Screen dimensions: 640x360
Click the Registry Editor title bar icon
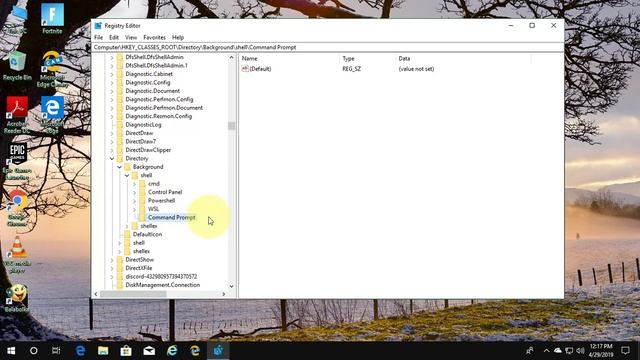pyautogui.click(x=98, y=26)
